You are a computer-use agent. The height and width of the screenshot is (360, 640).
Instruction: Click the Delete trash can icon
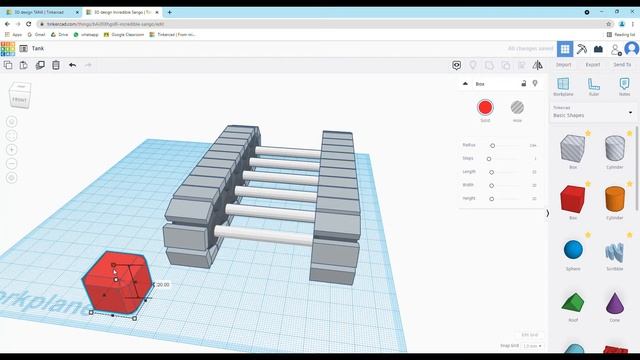point(56,65)
